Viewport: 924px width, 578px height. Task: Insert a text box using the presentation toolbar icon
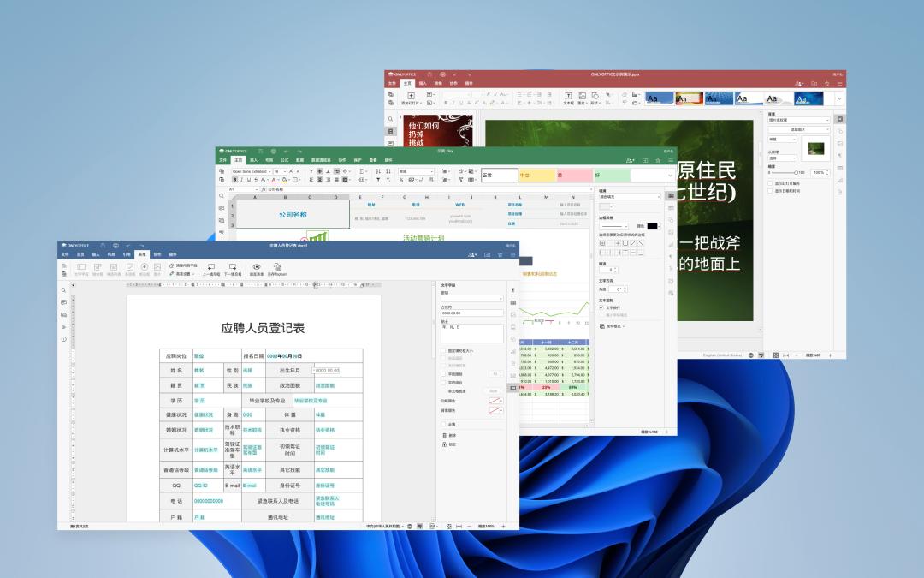569,97
